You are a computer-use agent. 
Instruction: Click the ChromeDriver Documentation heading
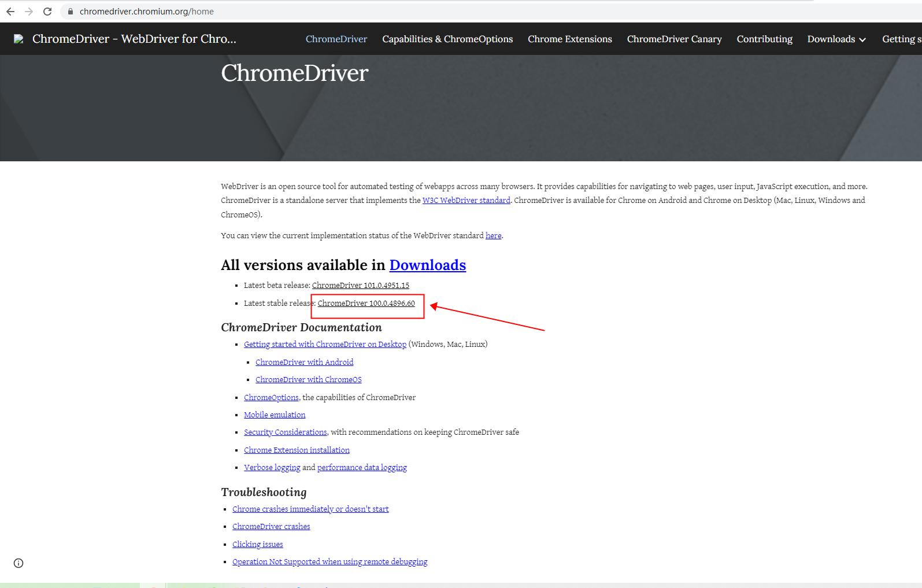click(301, 327)
